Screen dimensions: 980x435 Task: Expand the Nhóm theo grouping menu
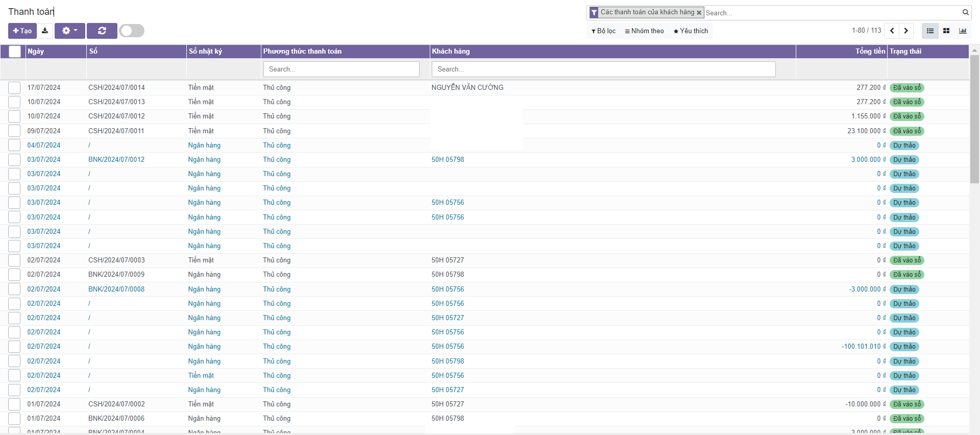click(644, 31)
